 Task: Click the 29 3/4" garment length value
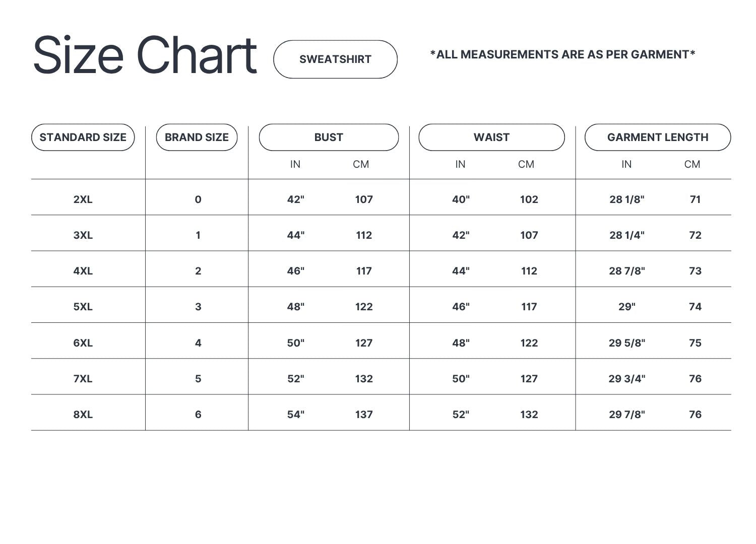click(627, 379)
